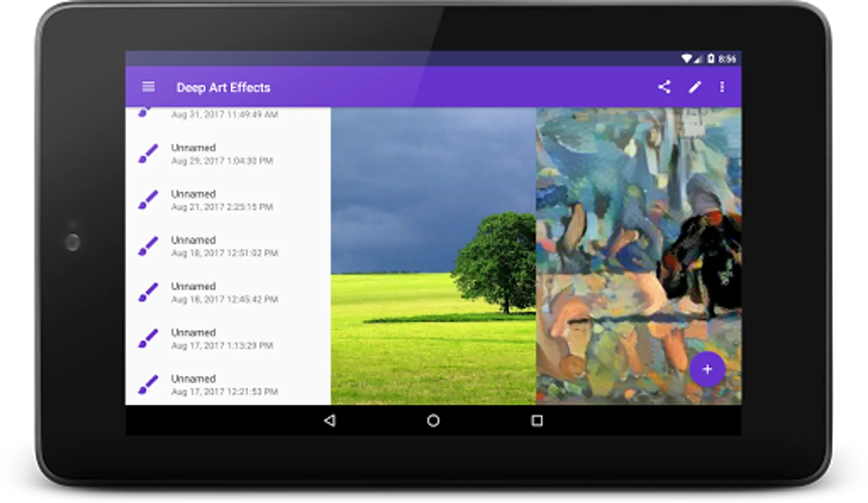Tap the purple plus floating button
This screenshot has width=868, height=503.
pyautogui.click(x=707, y=369)
